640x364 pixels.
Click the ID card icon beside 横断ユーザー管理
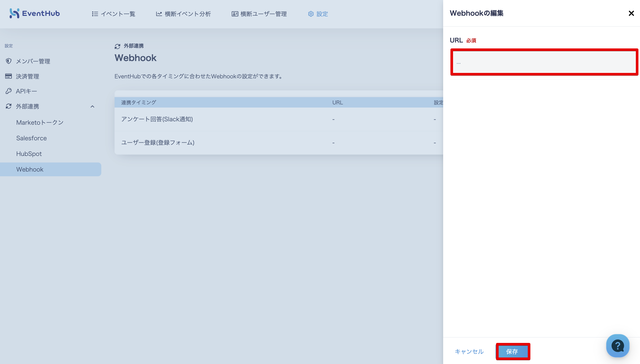click(235, 14)
